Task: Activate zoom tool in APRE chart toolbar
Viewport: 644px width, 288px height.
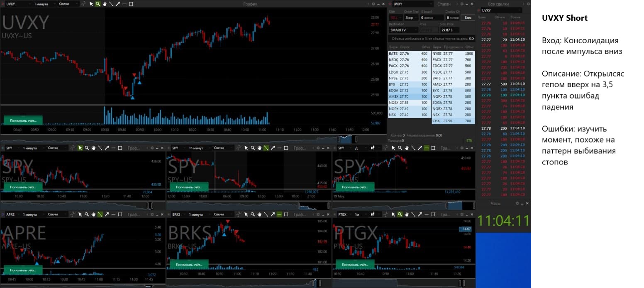Action: point(87,214)
